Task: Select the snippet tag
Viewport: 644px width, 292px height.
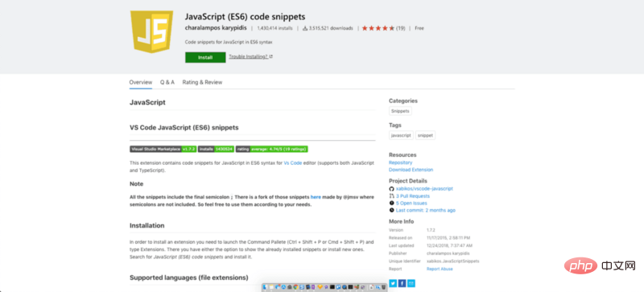Action: click(426, 135)
